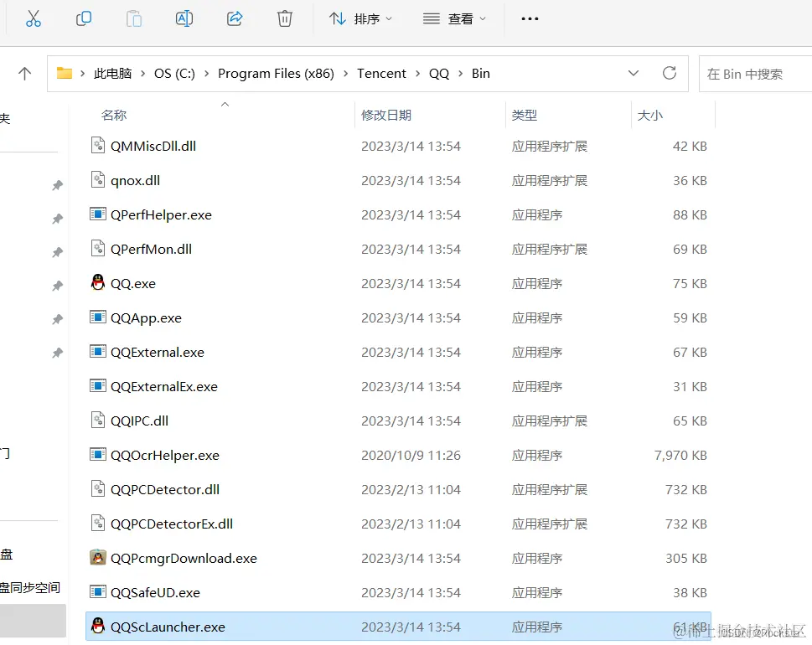Image resolution: width=812 pixels, height=645 pixels.
Task: Click 盘同步空间 sidebar item
Action: [30, 587]
